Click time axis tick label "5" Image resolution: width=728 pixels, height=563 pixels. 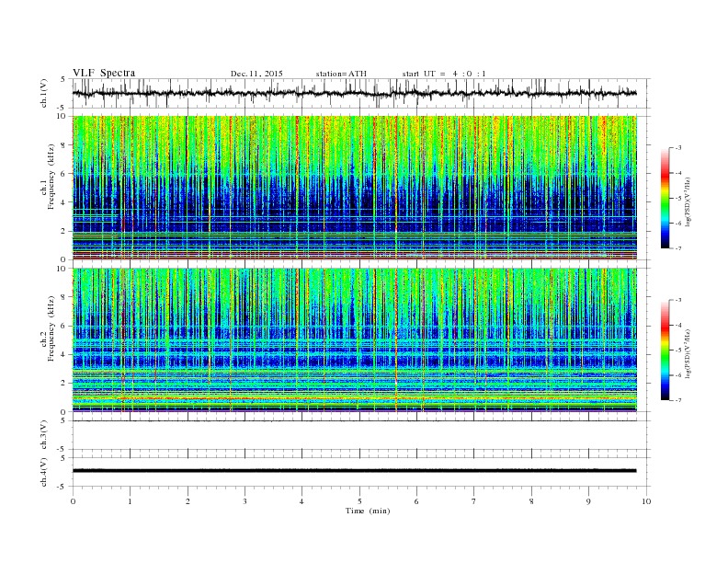click(359, 501)
